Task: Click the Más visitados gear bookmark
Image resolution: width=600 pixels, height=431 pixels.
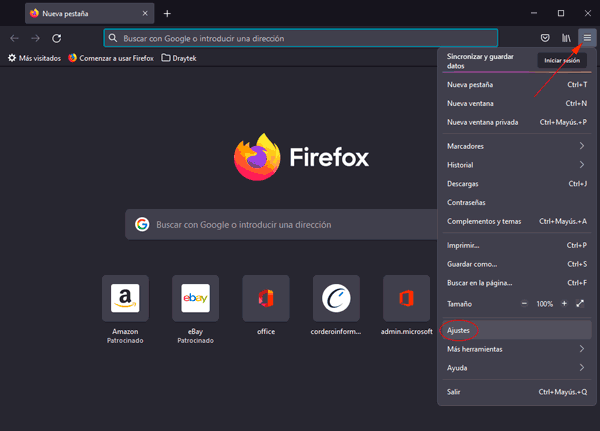Action: coord(34,58)
